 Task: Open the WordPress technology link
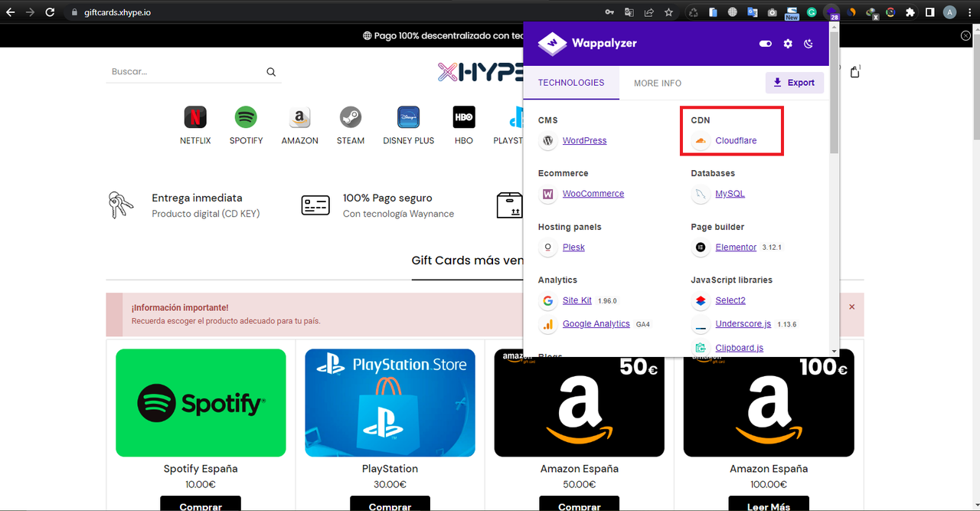[x=584, y=141]
